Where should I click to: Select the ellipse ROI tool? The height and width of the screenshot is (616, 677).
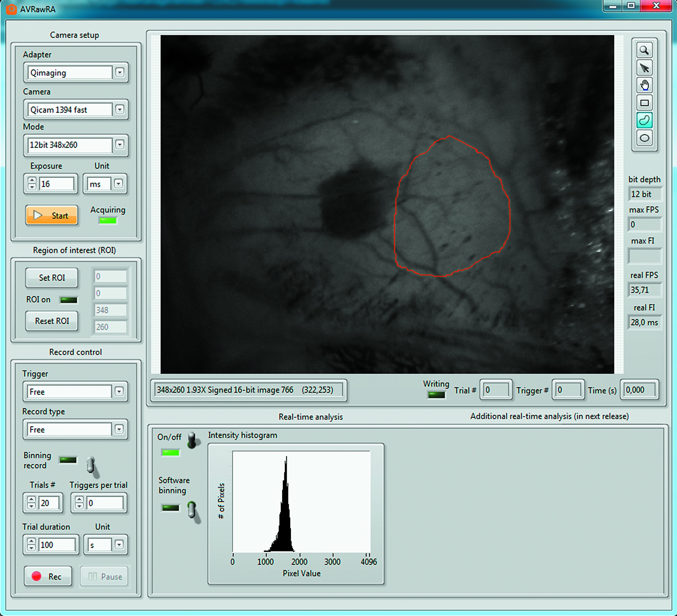coord(644,138)
